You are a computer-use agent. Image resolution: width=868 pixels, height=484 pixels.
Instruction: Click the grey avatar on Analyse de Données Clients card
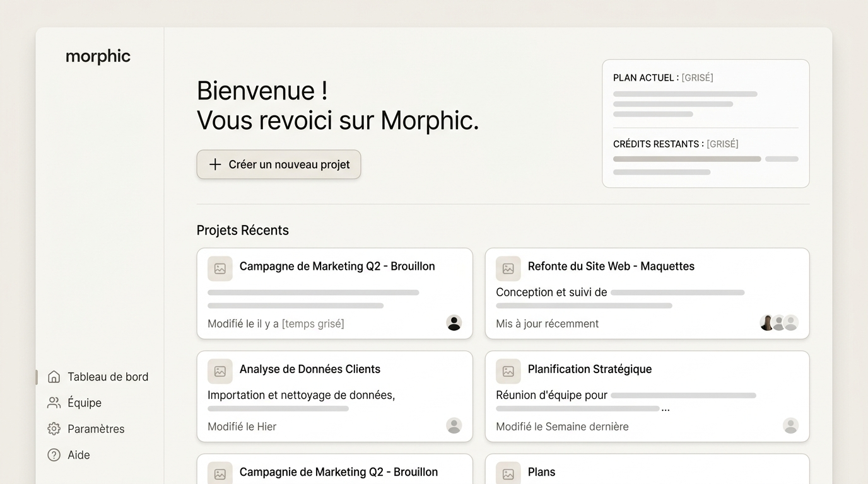coord(454,425)
